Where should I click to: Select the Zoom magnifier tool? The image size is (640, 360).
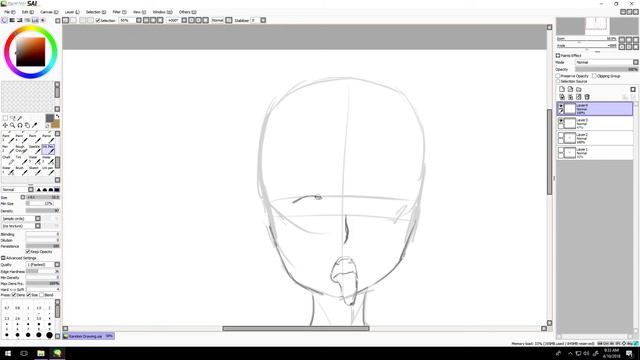pyautogui.click(x=13, y=125)
